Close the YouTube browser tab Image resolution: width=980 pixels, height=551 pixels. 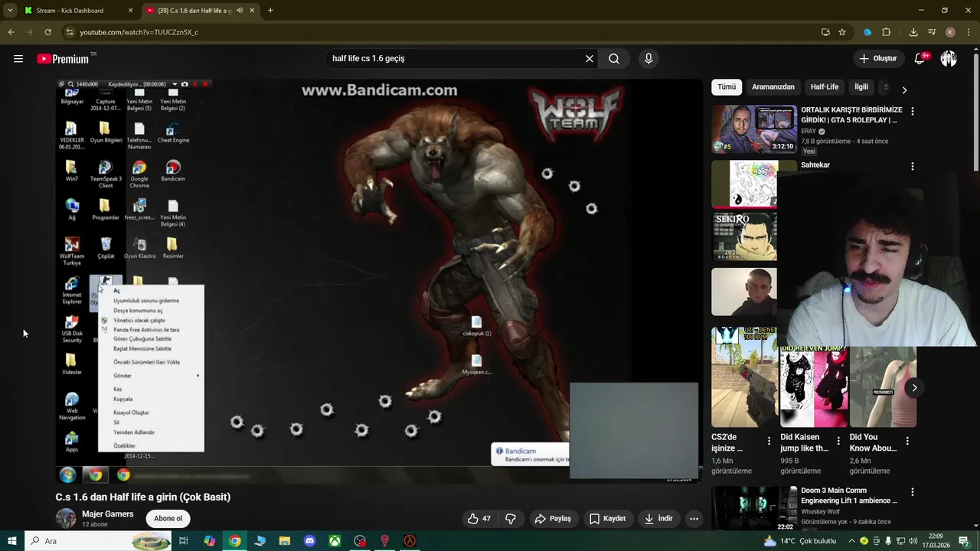[x=252, y=11]
